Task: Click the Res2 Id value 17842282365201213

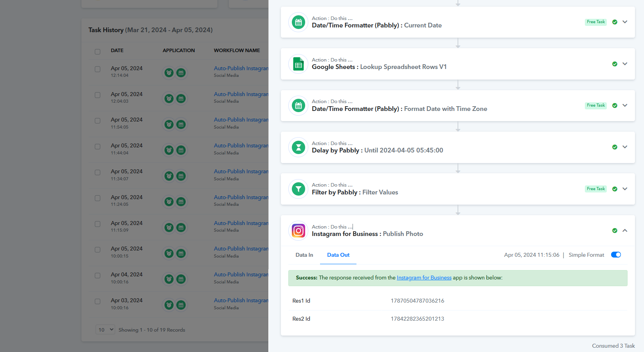Action: pyautogui.click(x=417, y=319)
